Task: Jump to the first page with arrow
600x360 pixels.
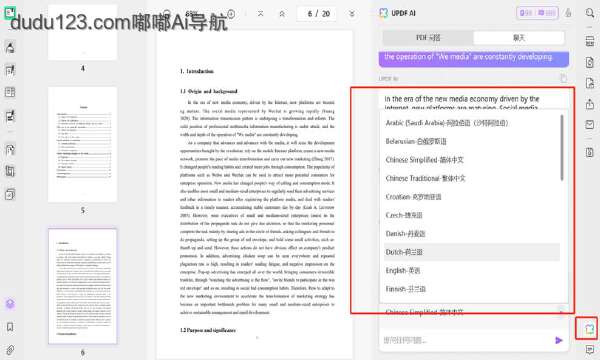Action: pos(261,14)
